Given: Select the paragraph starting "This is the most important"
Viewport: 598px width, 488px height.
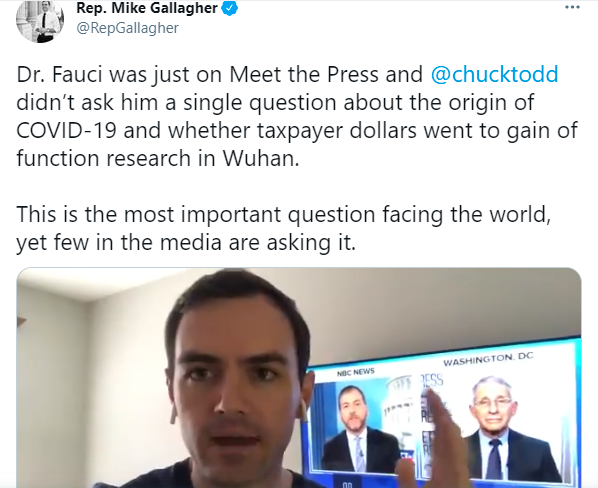Looking at the screenshot, I should 284,228.
